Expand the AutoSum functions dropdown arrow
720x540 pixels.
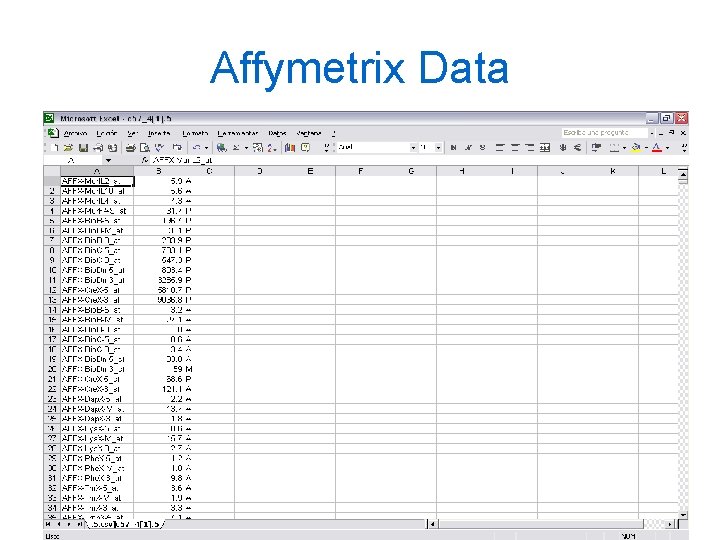pos(246,147)
